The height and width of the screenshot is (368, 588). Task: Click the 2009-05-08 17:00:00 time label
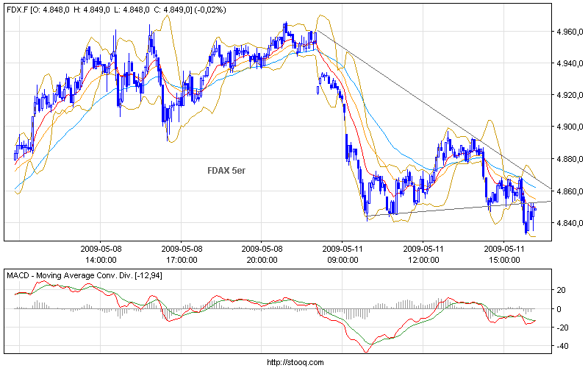182,254
